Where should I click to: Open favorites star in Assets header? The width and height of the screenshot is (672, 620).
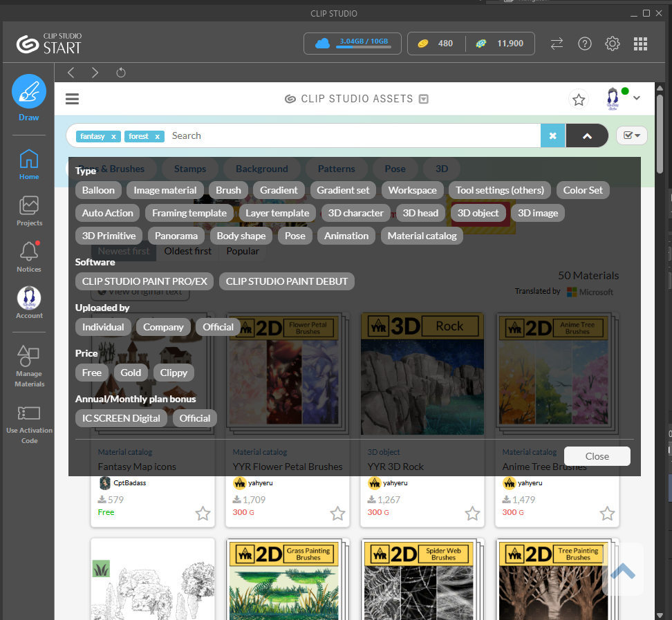click(579, 100)
